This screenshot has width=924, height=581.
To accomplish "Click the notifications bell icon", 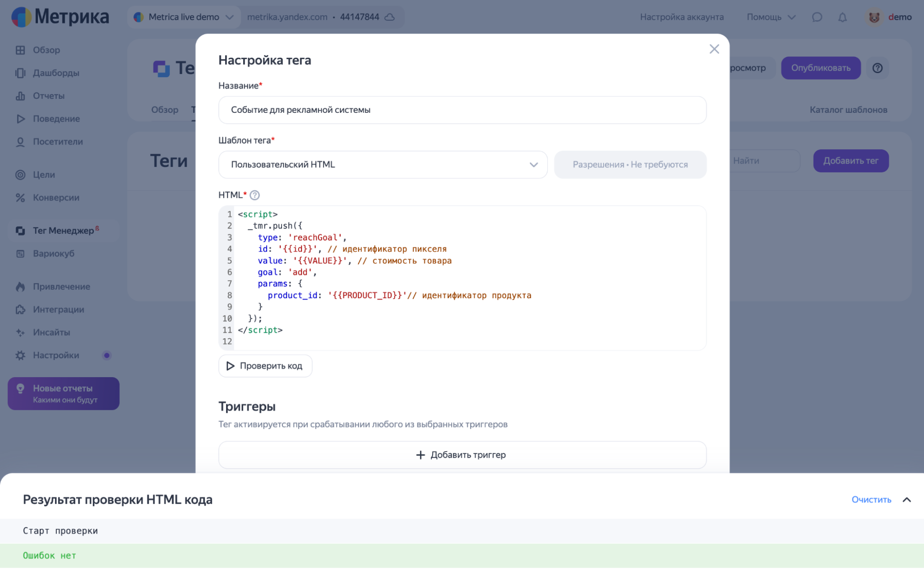I will coord(842,17).
